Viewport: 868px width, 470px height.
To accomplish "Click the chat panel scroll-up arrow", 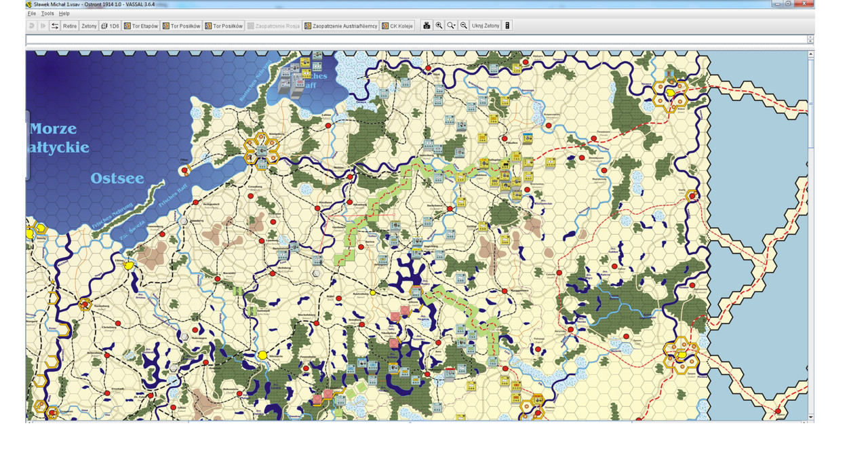I will [810, 38].
